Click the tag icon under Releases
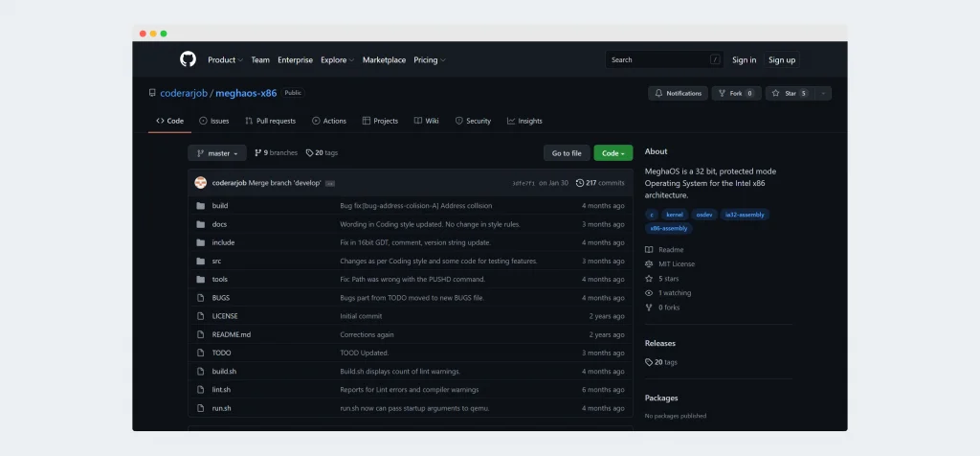Screen dimensions: 980x456 649,362
